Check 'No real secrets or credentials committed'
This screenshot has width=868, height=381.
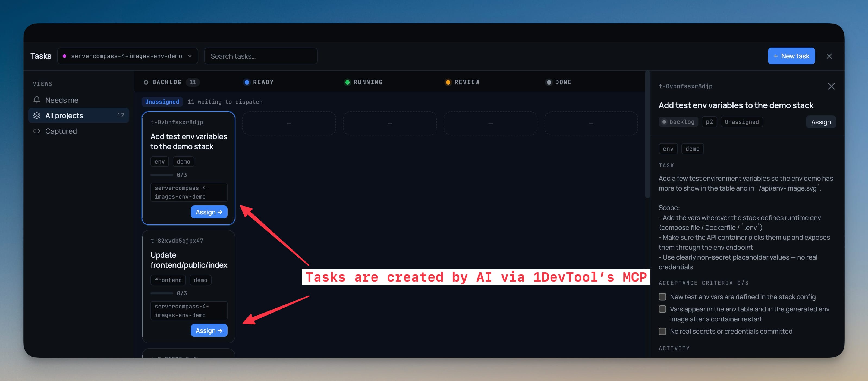[662, 331]
